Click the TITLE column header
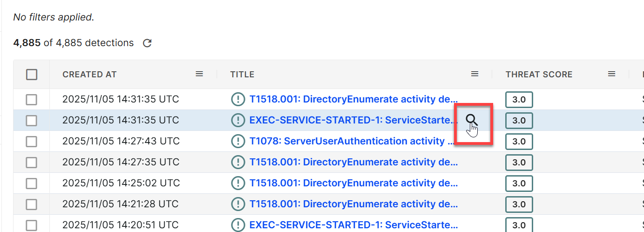 [242, 75]
